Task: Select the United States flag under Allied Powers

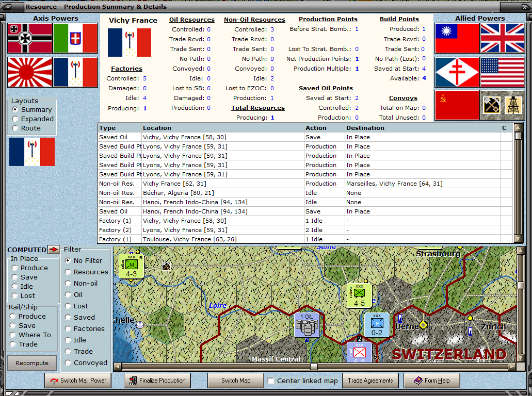Action: coord(503,72)
